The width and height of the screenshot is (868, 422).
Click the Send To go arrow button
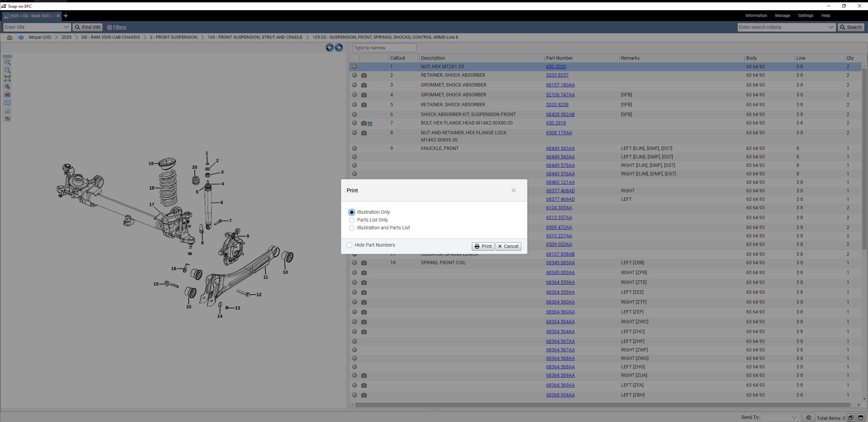coord(808,418)
